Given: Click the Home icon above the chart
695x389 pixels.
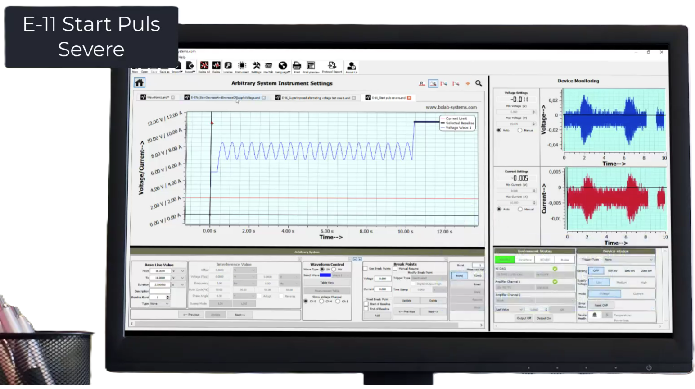Looking at the screenshot, I should pos(139,83).
